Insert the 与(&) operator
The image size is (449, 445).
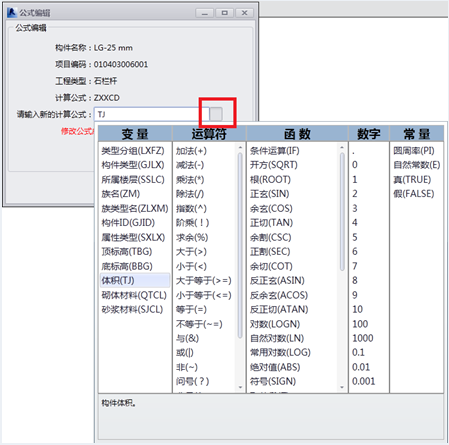point(187,338)
